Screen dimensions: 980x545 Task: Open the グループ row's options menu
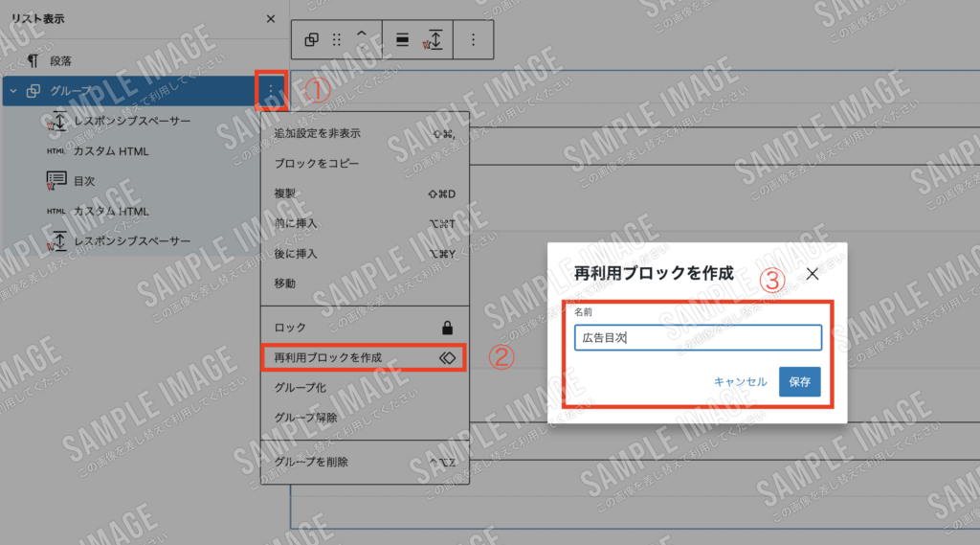tap(271, 92)
